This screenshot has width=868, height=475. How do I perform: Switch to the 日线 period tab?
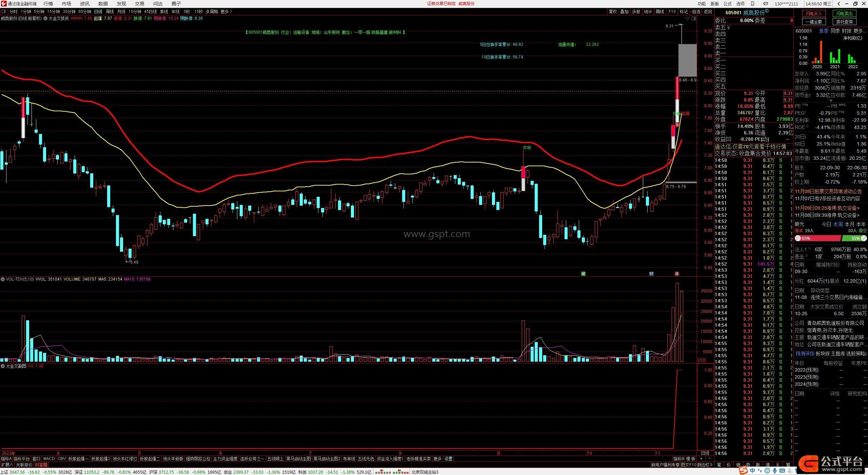98,12
